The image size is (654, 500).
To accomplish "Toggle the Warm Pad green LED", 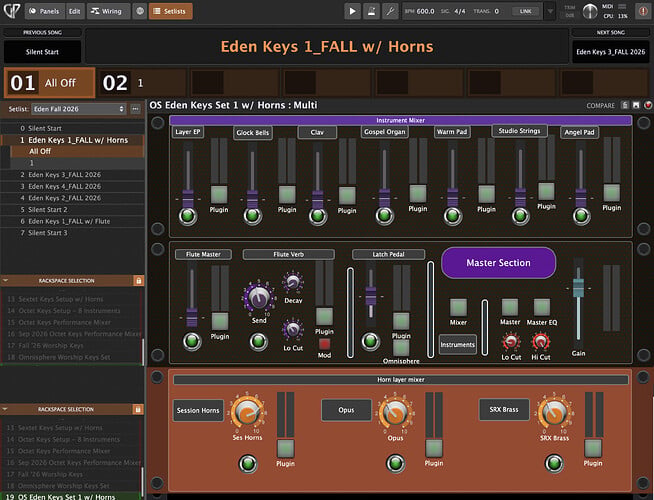I will pos(453,216).
